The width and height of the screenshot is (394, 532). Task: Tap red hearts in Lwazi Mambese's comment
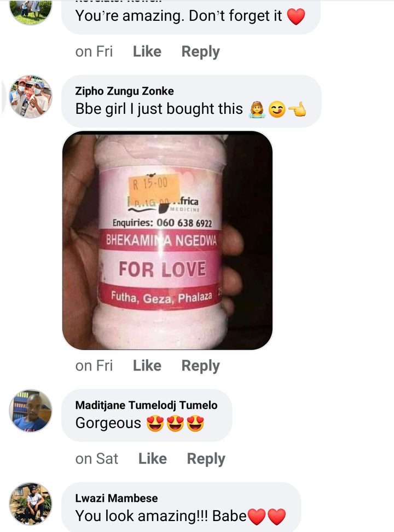pyautogui.click(x=266, y=516)
